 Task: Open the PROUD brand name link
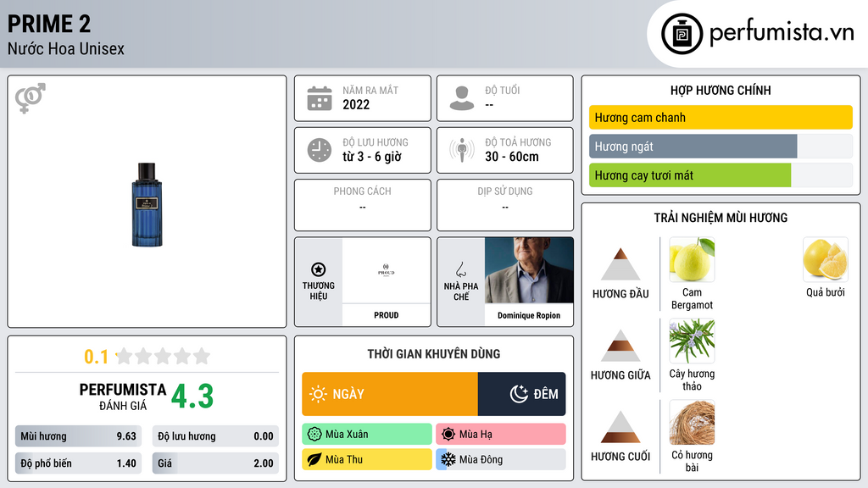point(387,315)
